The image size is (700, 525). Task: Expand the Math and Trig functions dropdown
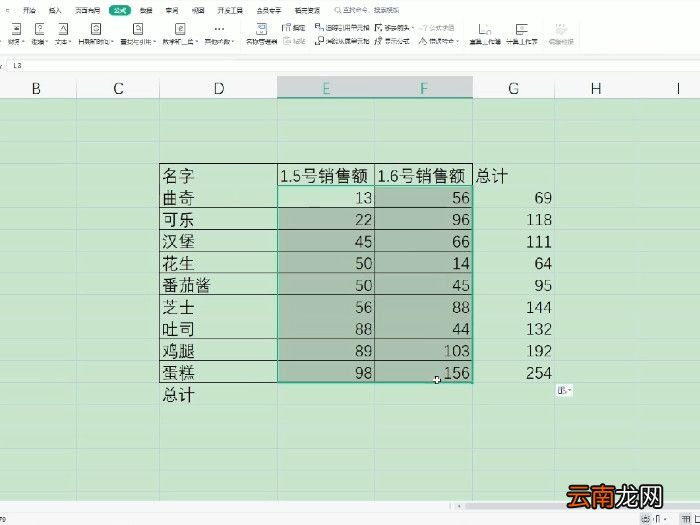180,34
